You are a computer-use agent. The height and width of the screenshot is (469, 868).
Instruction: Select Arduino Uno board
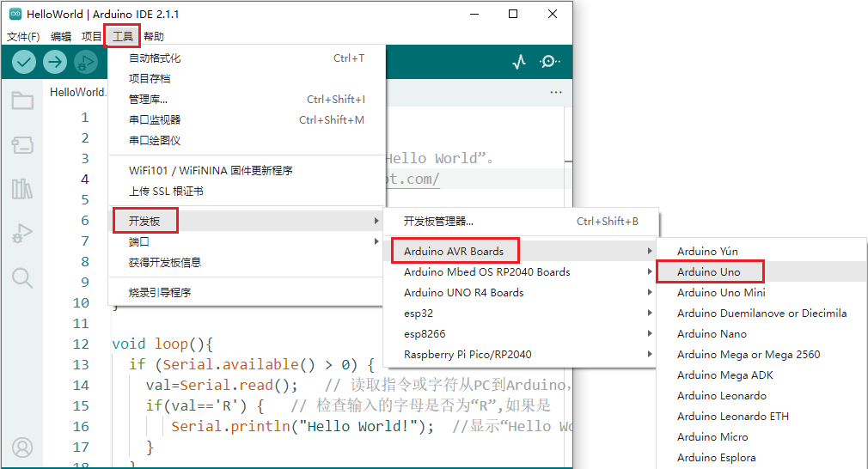762,271
